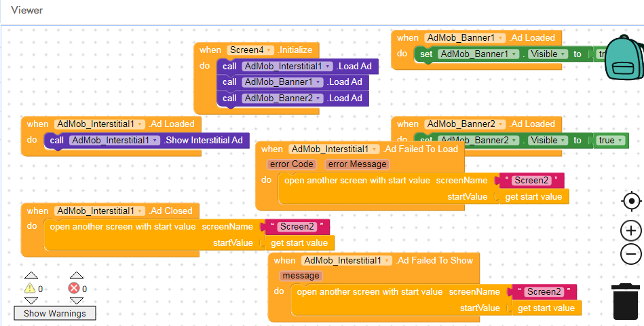Zoom out with the minus icon

631,255
